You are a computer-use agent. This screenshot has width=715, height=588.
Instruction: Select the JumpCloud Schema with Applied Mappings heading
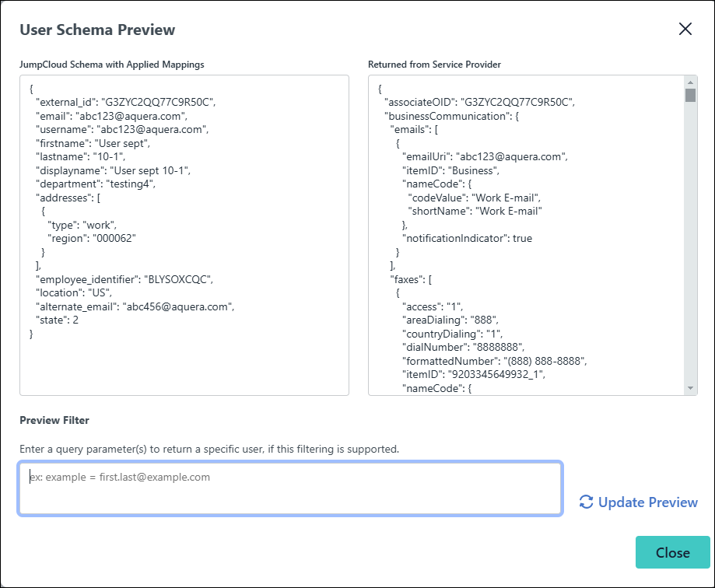(112, 65)
